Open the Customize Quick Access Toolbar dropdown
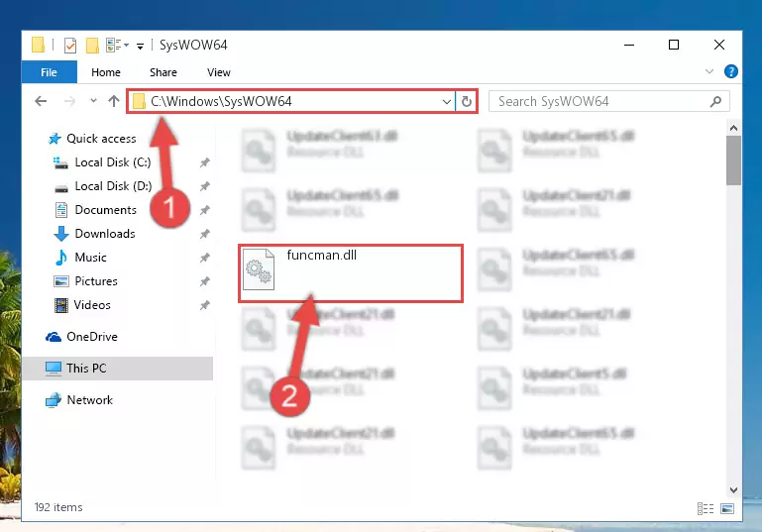This screenshot has height=532, width=762. pyautogui.click(x=140, y=47)
